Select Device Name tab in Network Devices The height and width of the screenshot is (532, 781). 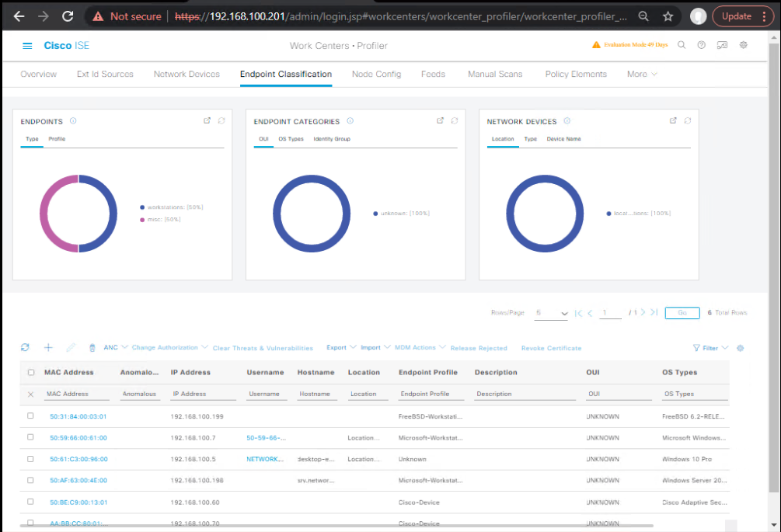[564, 139]
